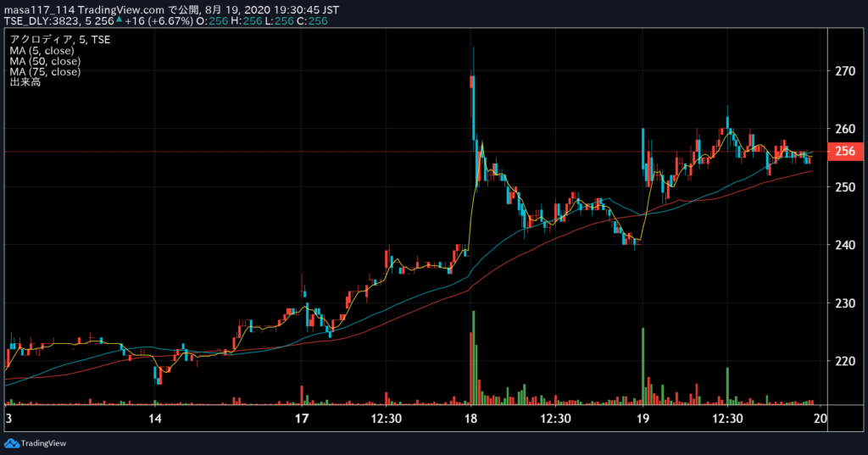The image size is (868, 455).
Task: Click the tall green volume bar at date 19
Action: point(643,366)
